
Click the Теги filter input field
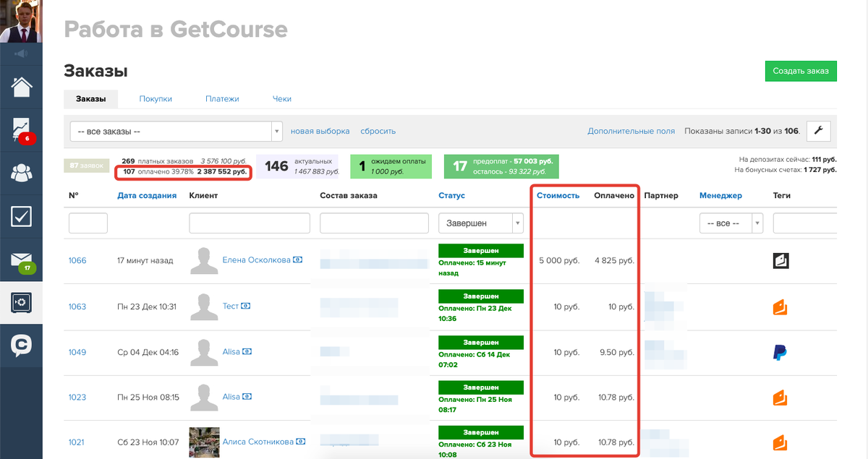coord(805,223)
